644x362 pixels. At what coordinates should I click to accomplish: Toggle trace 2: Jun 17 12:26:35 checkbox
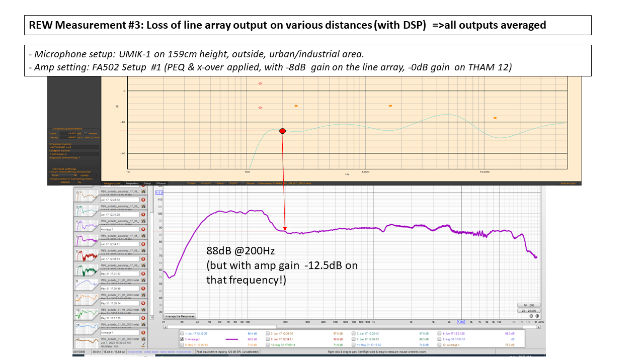click(x=268, y=333)
